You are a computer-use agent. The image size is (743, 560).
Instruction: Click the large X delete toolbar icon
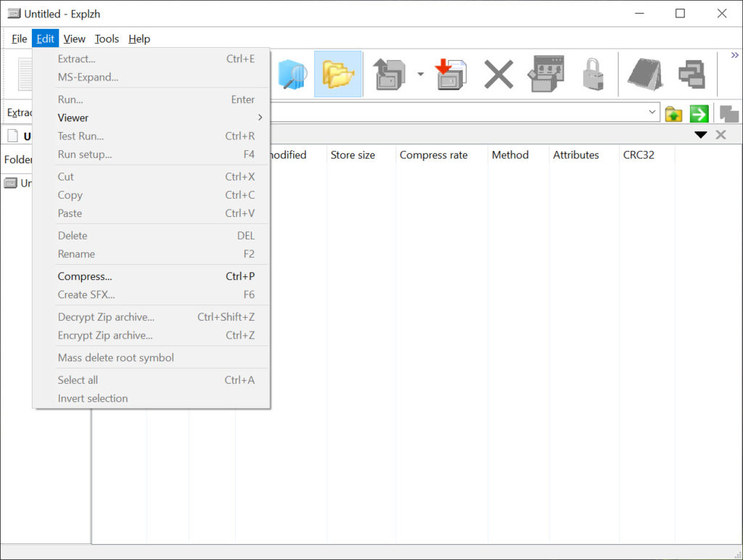coord(498,74)
